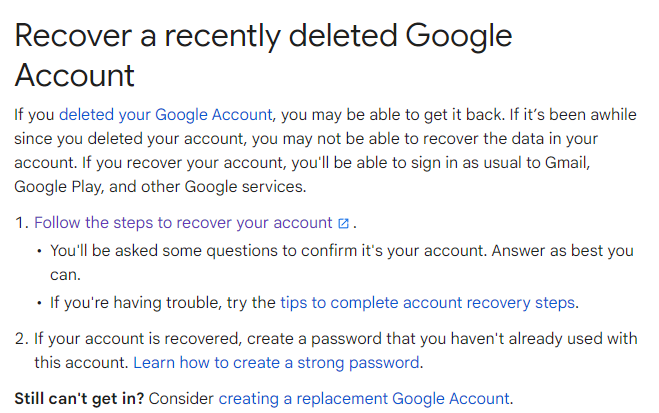Viewport: 659px width, 413px height.
Task: Click the list number 1 marker
Action: [20, 223]
